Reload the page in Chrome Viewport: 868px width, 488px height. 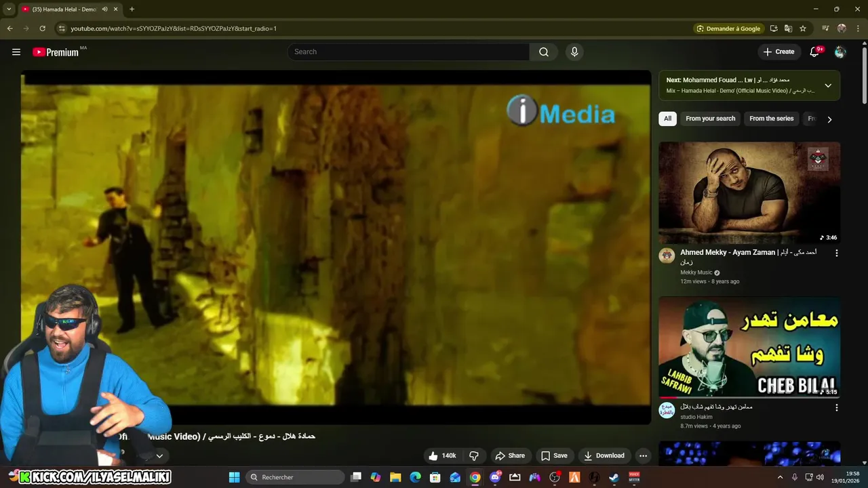pos(42,28)
